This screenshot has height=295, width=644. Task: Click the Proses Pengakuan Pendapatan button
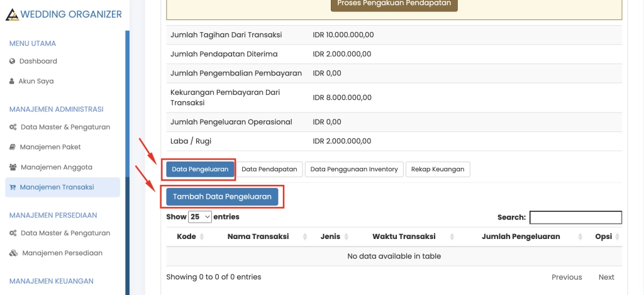point(394,3)
